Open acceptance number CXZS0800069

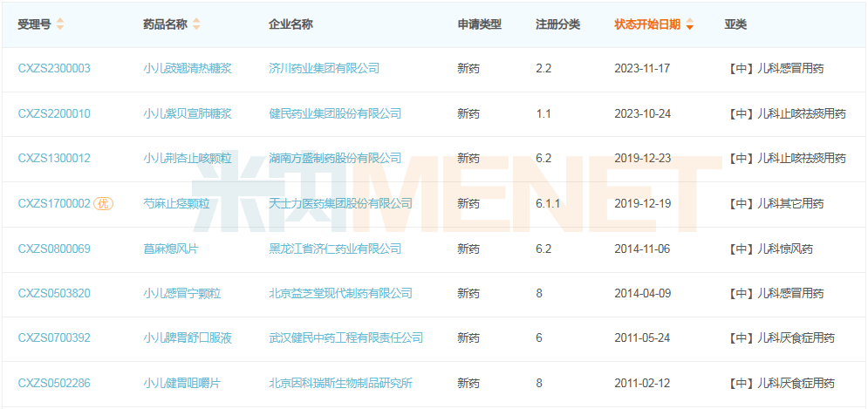[x=54, y=249]
